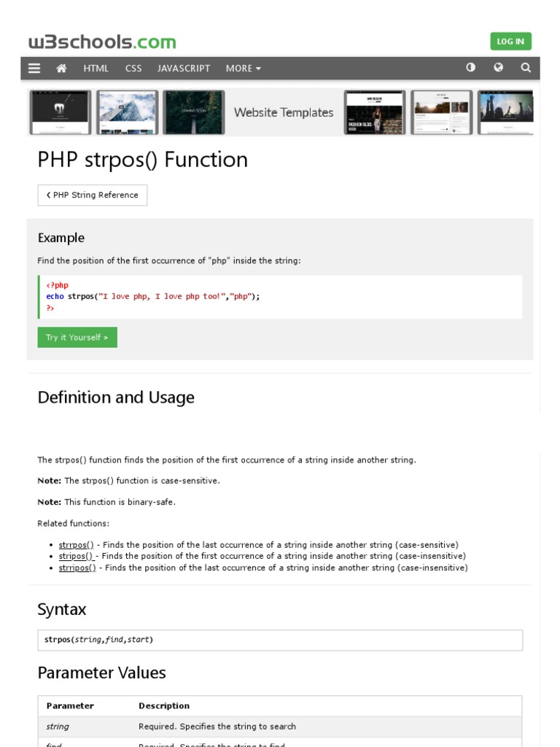Image resolution: width=560 pixels, height=747 pixels.
Task: Click the w3schools.com logo
Action: point(102,42)
